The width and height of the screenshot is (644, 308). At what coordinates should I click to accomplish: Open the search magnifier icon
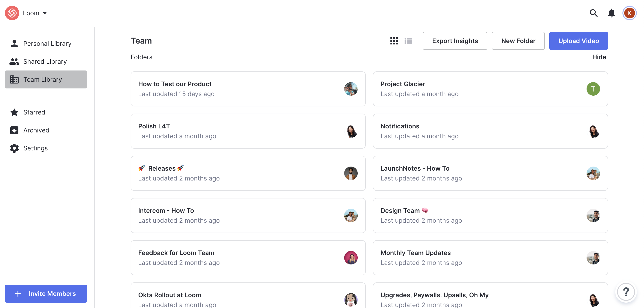(593, 13)
